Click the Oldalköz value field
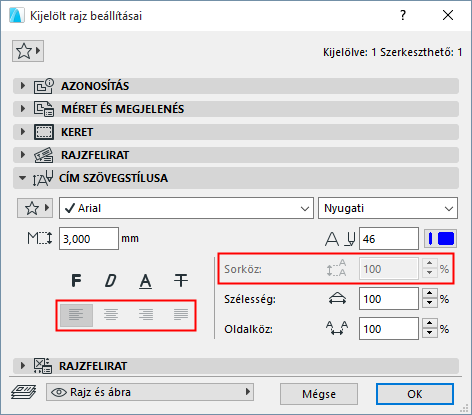The height and width of the screenshot is (415, 472). [389, 329]
